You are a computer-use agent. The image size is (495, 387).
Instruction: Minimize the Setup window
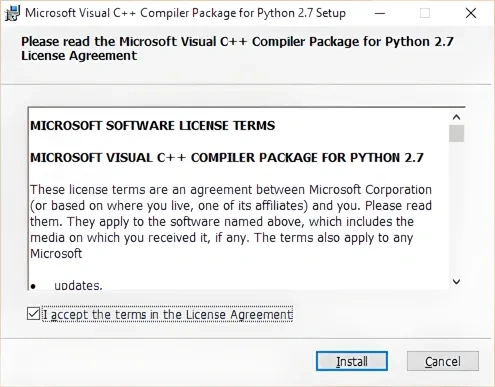click(x=380, y=14)
